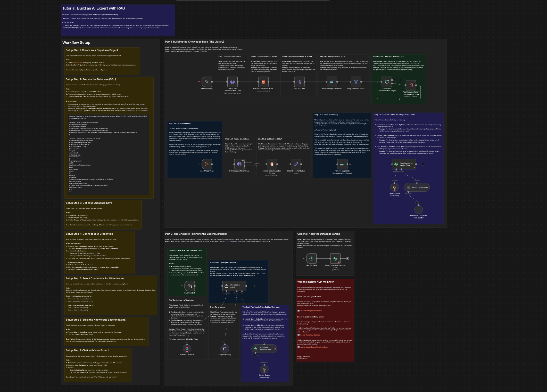
Task: Open the loop icon on Loop Over Documentation Pages
Action: [387, 82]
